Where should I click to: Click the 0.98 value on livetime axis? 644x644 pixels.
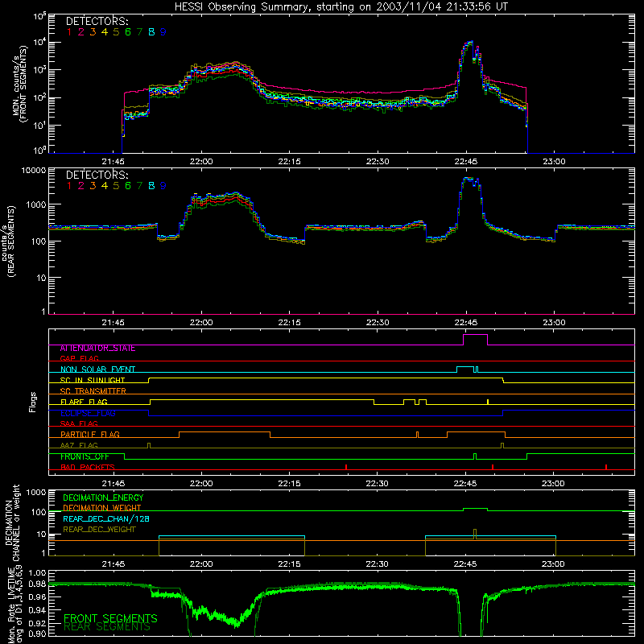[37, 584]
